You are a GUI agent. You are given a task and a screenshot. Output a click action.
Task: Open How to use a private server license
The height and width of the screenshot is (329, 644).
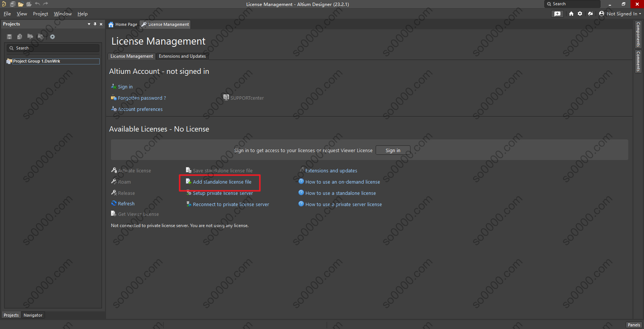click(344, 204)
